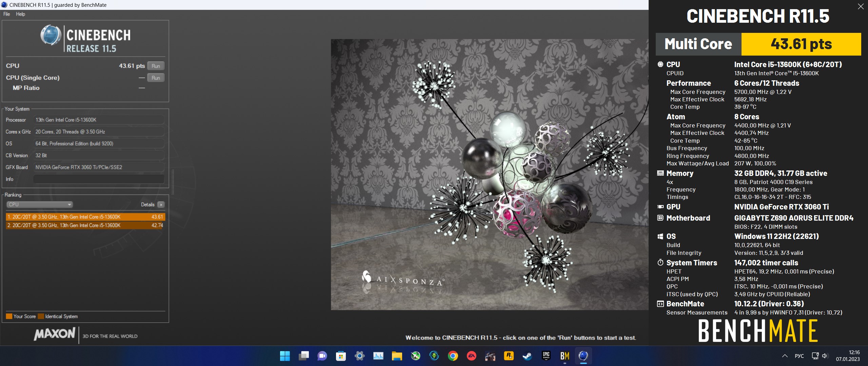Image resolution: width=868 pixels, height=366 pixels.
Task: Click the Cinebench window title bar icon
Action: (4, 5)
